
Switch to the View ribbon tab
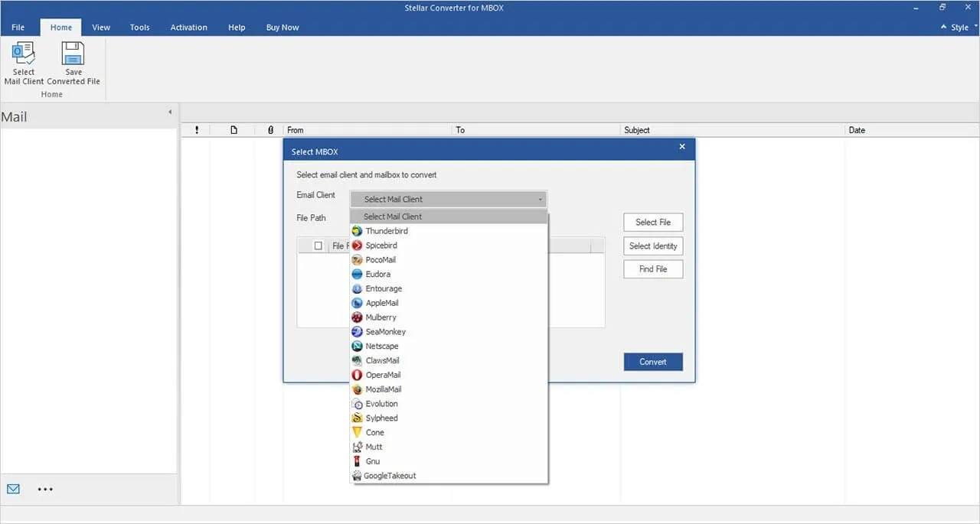point(100,27)
